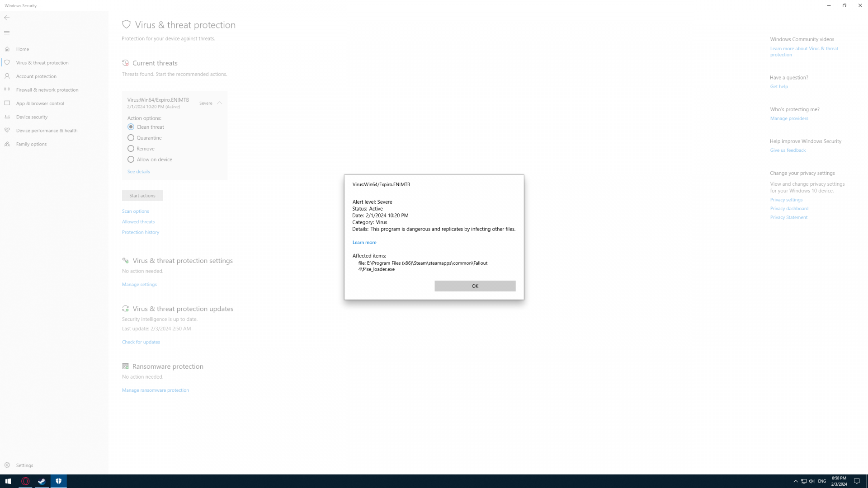
Task: Click the Steam icon in taskbar
Action: [x=42, y=481]
